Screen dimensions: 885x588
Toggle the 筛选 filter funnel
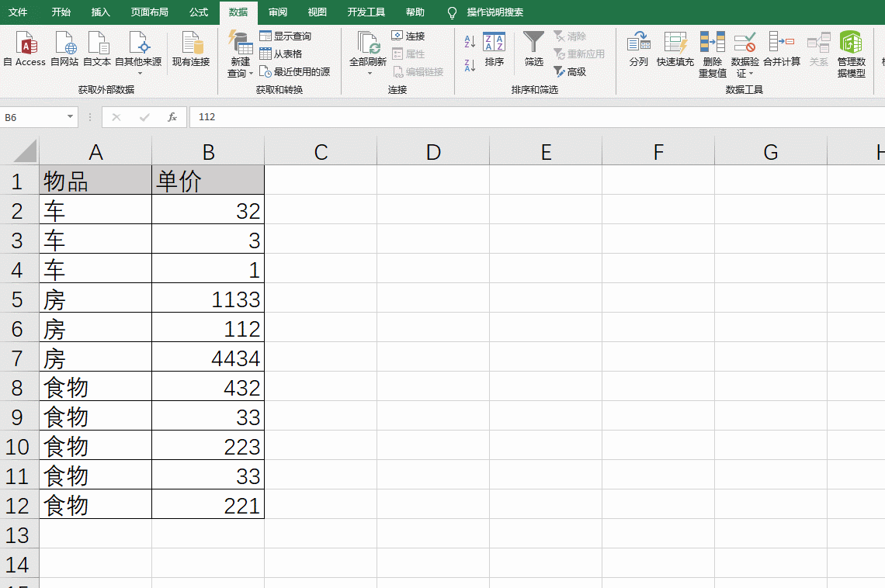[x=533, y=50]
